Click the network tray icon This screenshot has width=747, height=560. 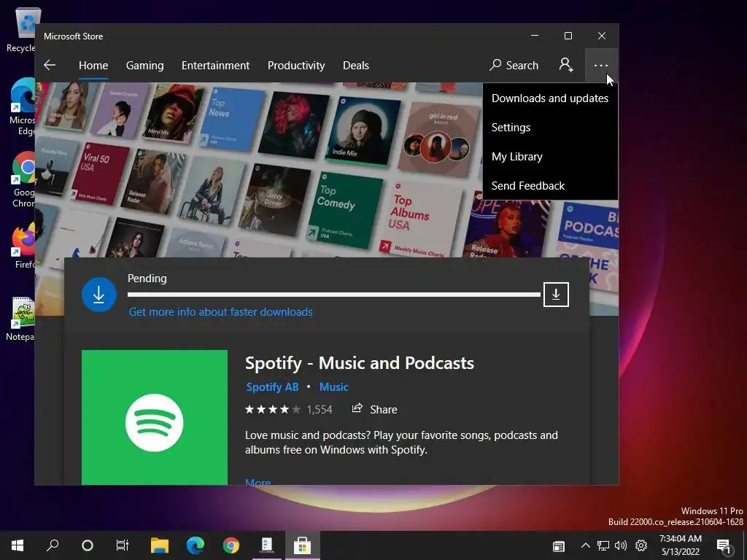(603, 545)
